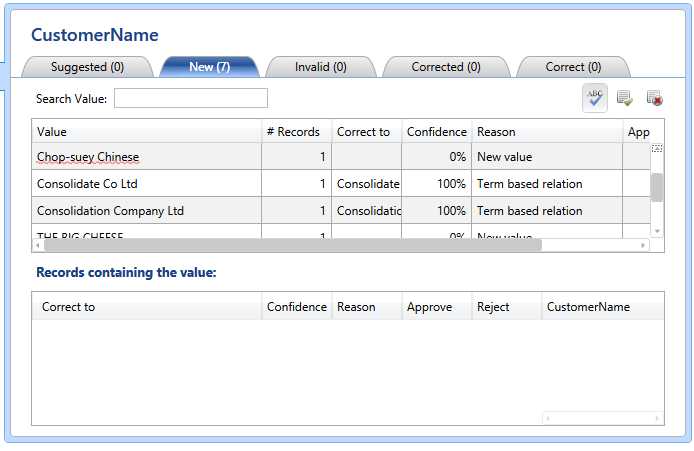
Task: Click the CustomerName column header in records grid
Action: (600, 307)
